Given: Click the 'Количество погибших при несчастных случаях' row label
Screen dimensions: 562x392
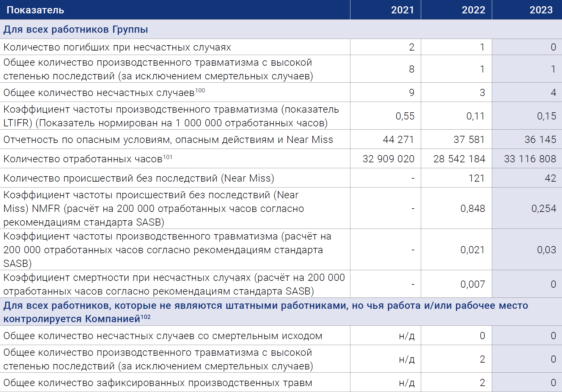Looking at the screenshot, I should point(117,47).
